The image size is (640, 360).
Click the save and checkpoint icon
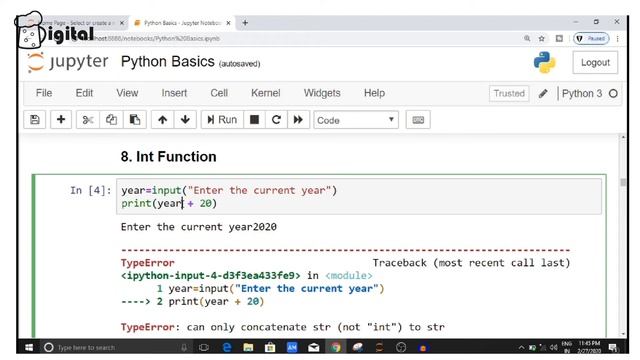click(x=35, y=120)
